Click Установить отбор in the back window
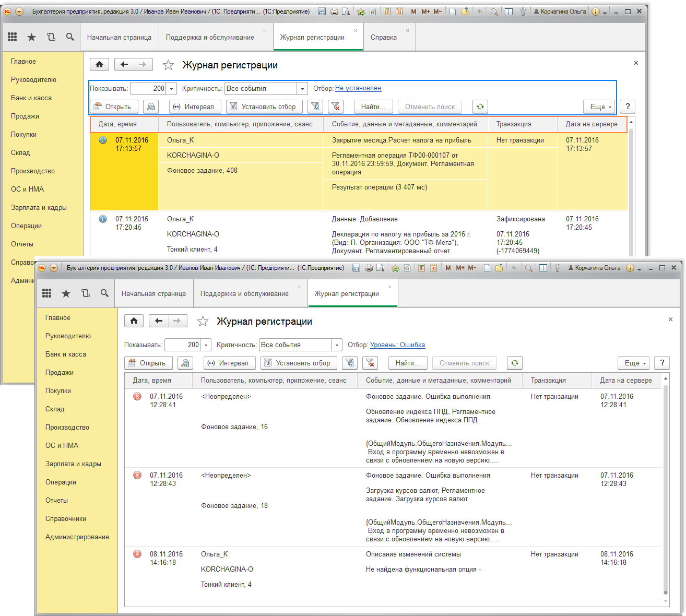Viewport: 686px width, 616px height. (x=264, y=106)
